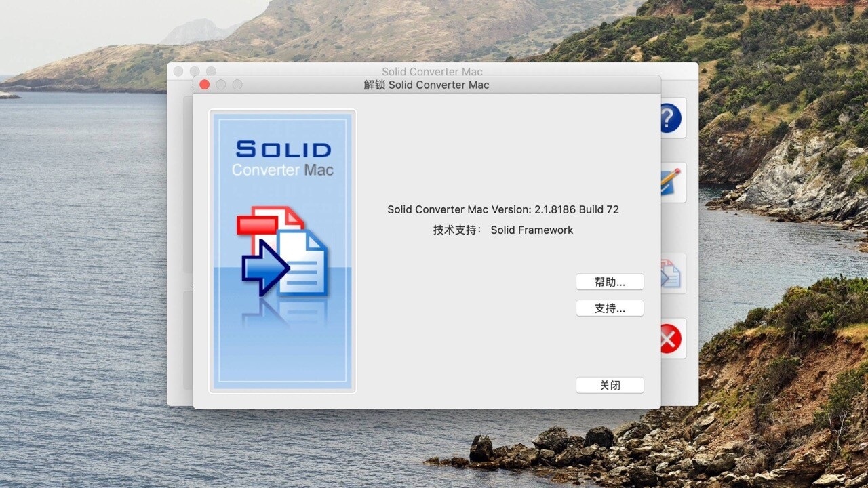Screen dimensions: 868x488
Task: Click the red X cancel icon
Action: pos(671,338)
